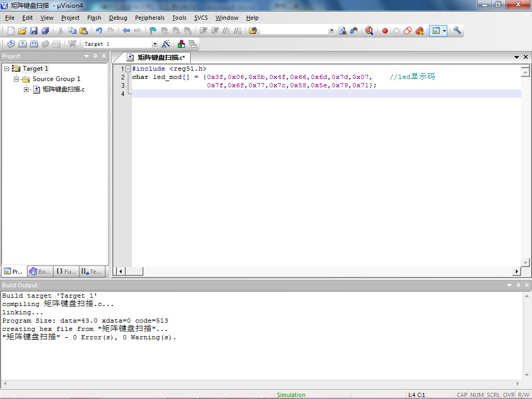Close the Build Output panel
Screen dimensions: 532x399
(x=527, y=285)
